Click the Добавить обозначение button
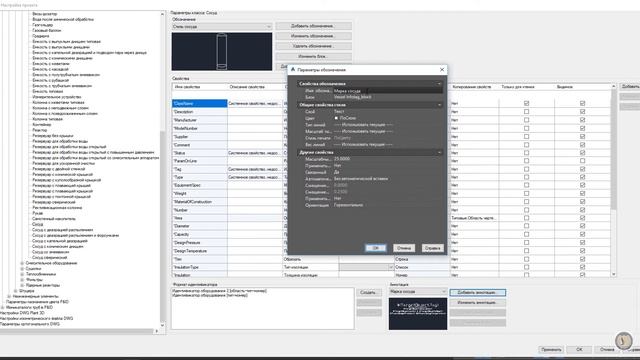The width and height of the screenshot is (640, 360). point(313,26)
